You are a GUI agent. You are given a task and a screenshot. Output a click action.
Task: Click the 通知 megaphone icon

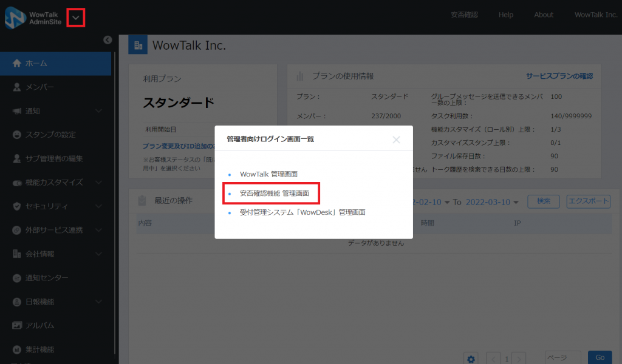point(16,111)
